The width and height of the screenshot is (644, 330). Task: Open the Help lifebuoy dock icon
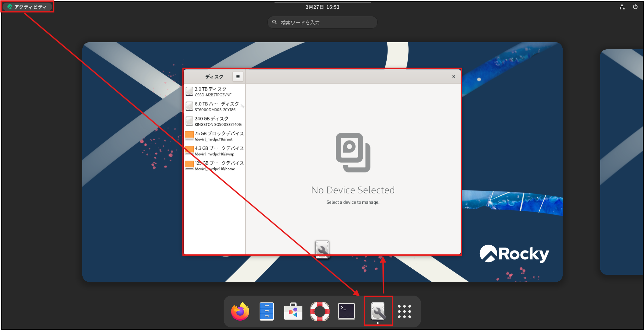[320, 312]
